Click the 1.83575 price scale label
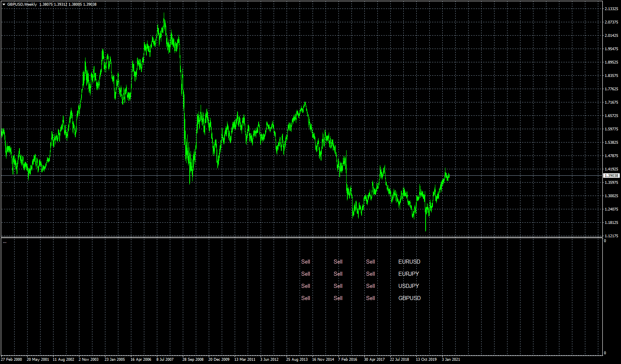 pos(611,76)
